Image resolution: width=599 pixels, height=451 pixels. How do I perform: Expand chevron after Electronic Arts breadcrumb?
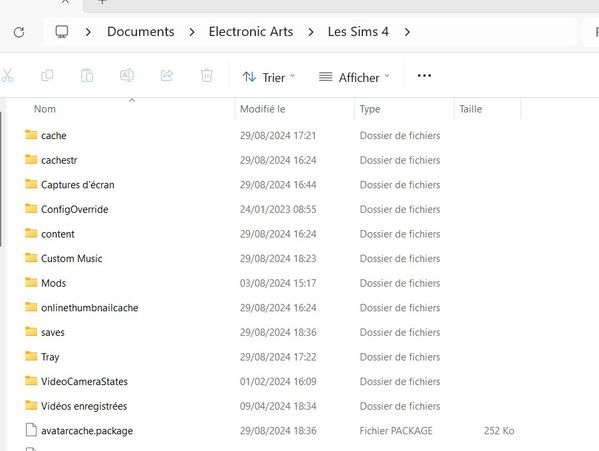311,32
